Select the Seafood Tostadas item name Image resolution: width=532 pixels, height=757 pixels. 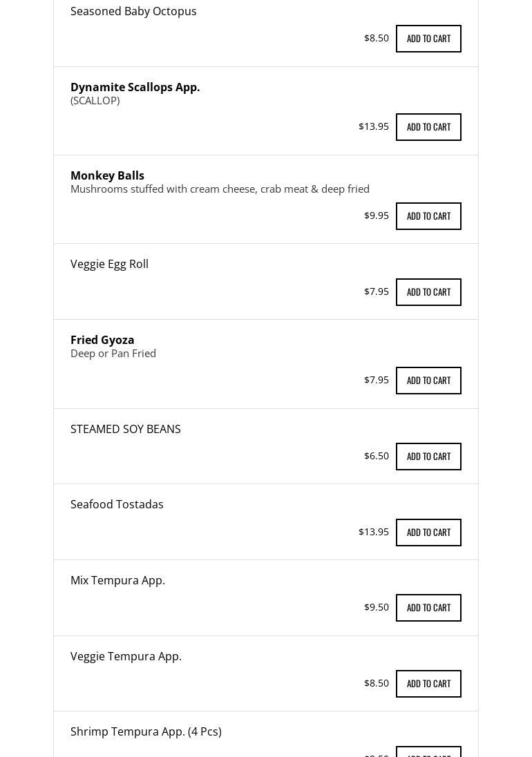pos(117,504)
